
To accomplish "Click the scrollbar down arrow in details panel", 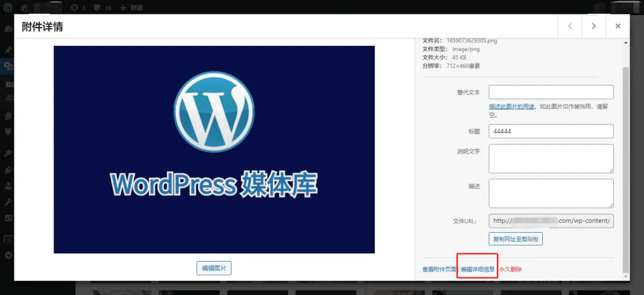I will point(626,277).
